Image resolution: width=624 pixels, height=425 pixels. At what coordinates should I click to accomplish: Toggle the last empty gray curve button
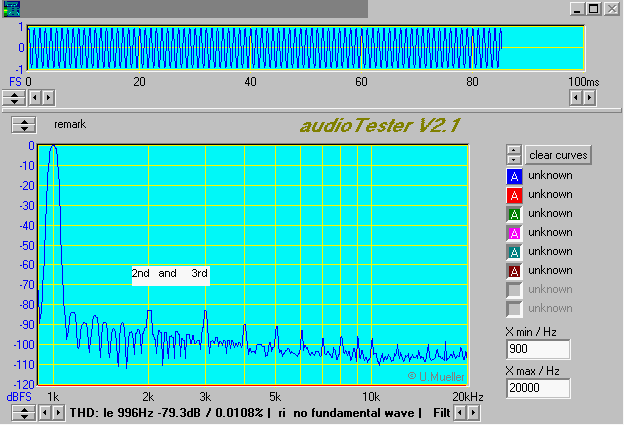coord(514,309)
